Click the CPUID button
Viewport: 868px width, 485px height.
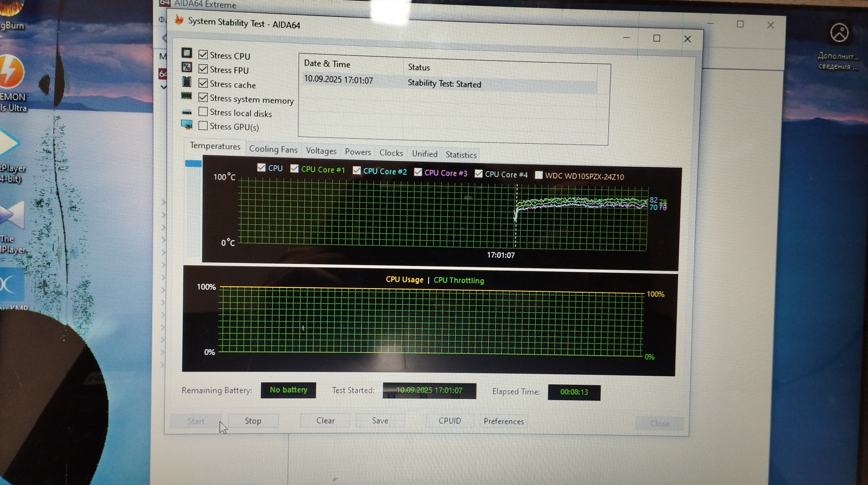pos(449,421)
